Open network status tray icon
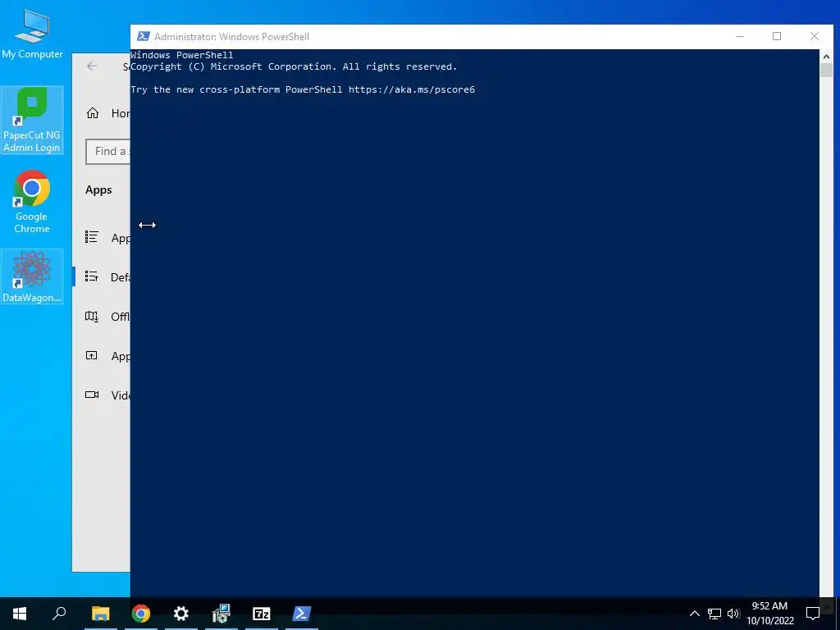The height and width of the screenshot is (630, 840). pos(714,614)
